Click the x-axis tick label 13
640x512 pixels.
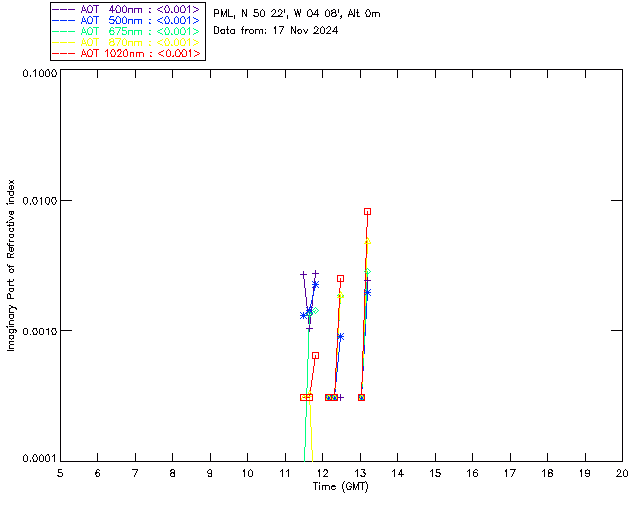click(360, 473)
